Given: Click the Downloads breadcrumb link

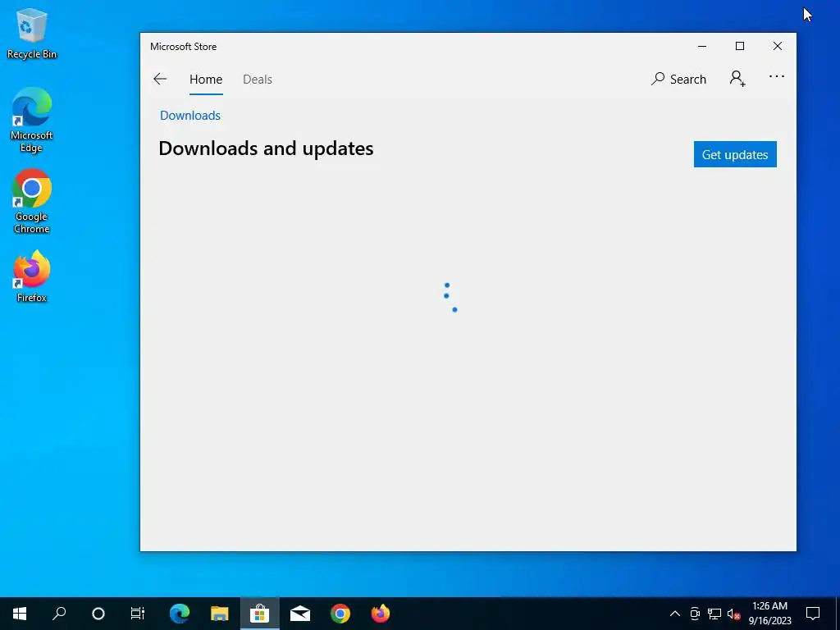Looking at the screenshot, I should tap(190, 115).
